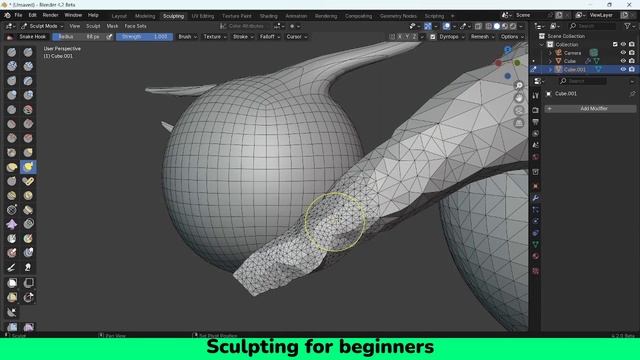
Task: Uncheck Collection exclude checkbox
Action: (615, 44)
